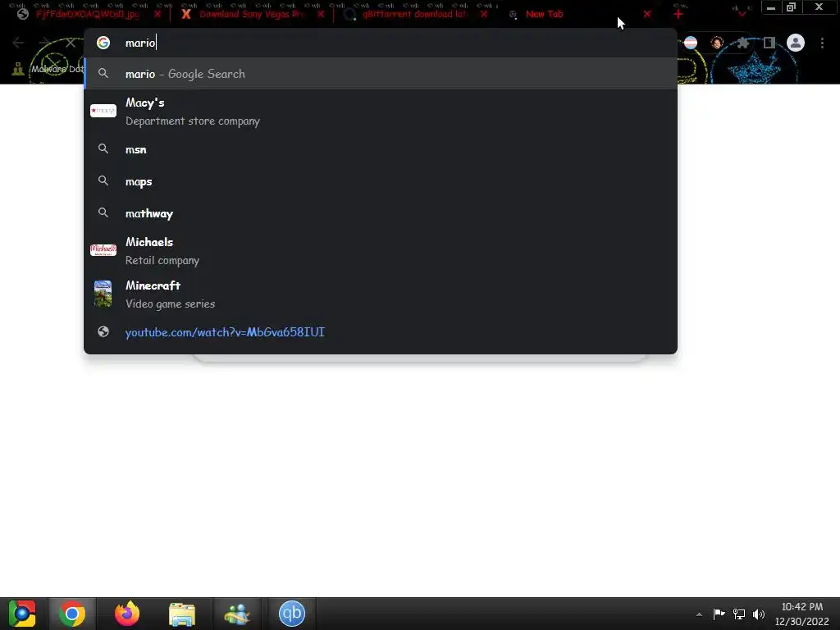Show hidden system tray icons
Viewport: 840px width, 630px height.
(x=699, y=614)
